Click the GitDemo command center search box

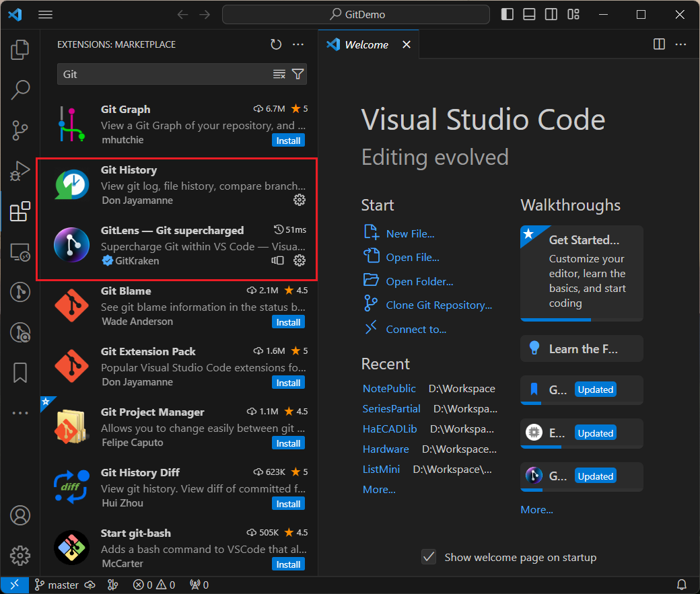point(356,15)
